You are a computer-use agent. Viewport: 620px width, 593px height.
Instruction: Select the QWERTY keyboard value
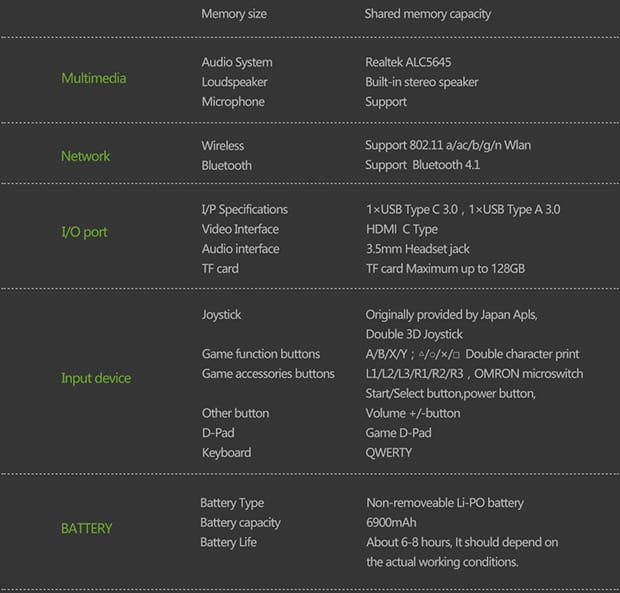(388, 453)
